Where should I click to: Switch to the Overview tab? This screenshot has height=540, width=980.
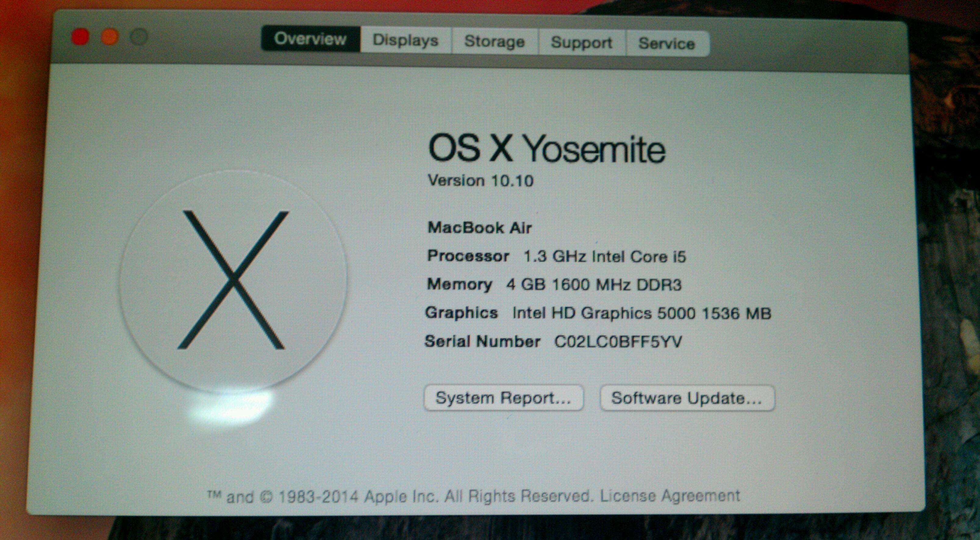click(310, 39)
